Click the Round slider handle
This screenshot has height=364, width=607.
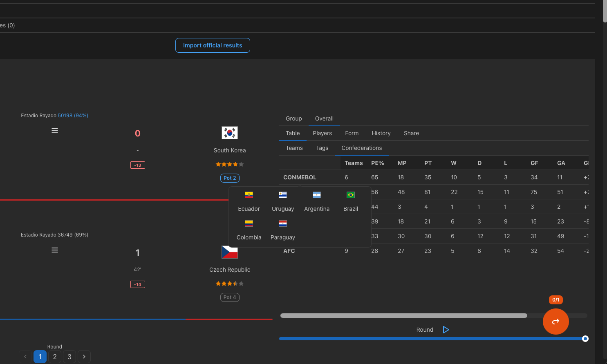click(x=585, y=339)
